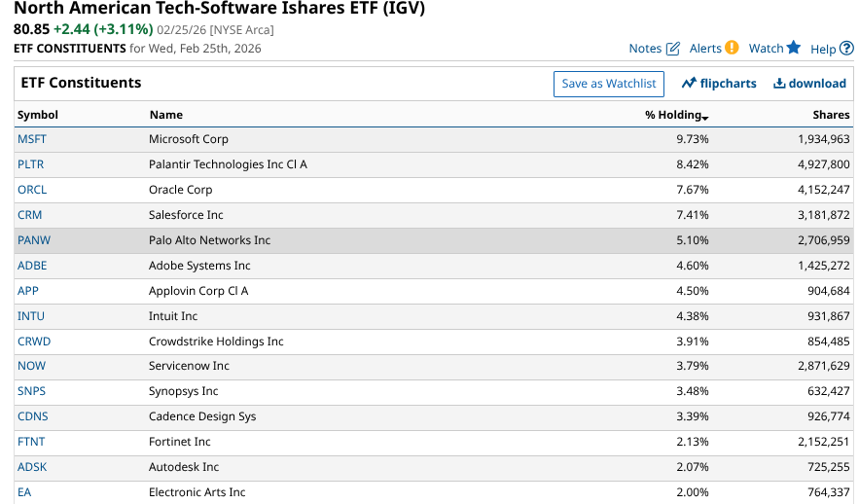Sort the table by Symbol column
Image resolution: width=859 pixels, height=504 pixels.
(x=38, y=115)
